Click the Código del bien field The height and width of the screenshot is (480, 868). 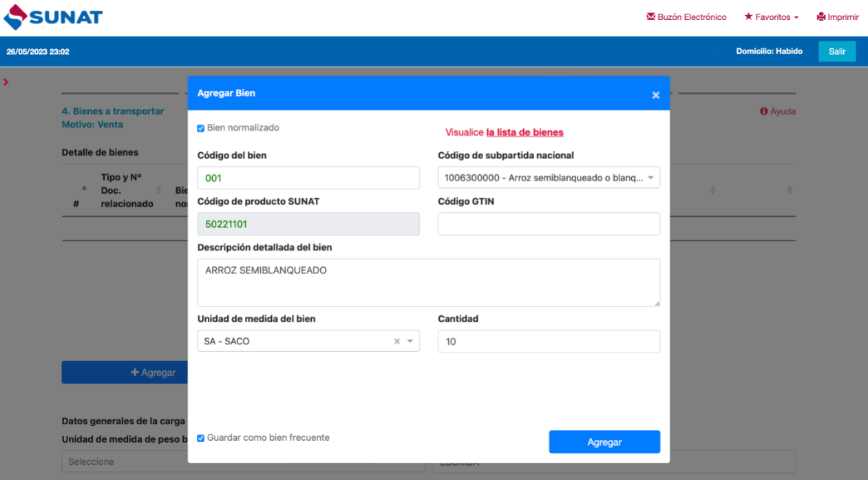pos(308,178)
